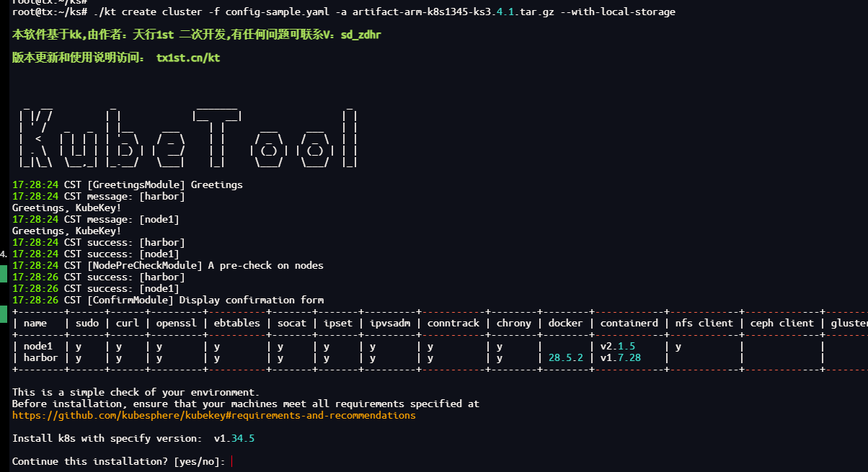868x472 pixels.
Task: Click the 17:28:26 success: [node1] line
Action: [96, 288]
